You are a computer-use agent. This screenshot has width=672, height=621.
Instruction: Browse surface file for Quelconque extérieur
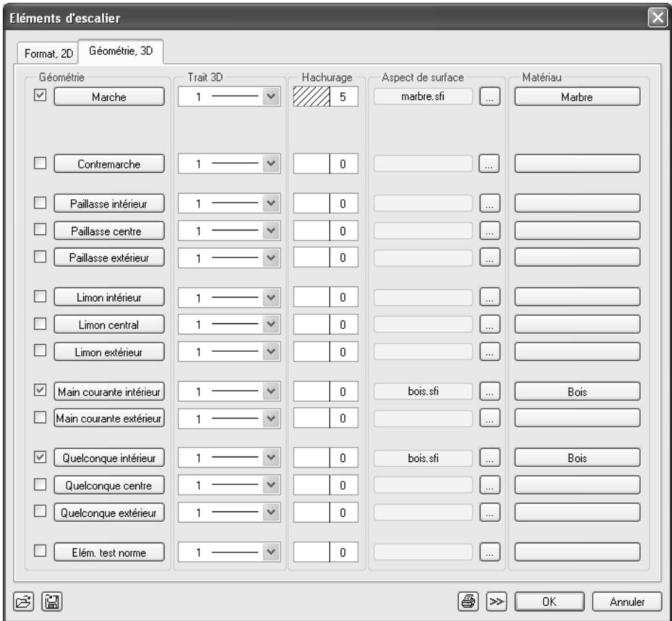tap(489, 512)
